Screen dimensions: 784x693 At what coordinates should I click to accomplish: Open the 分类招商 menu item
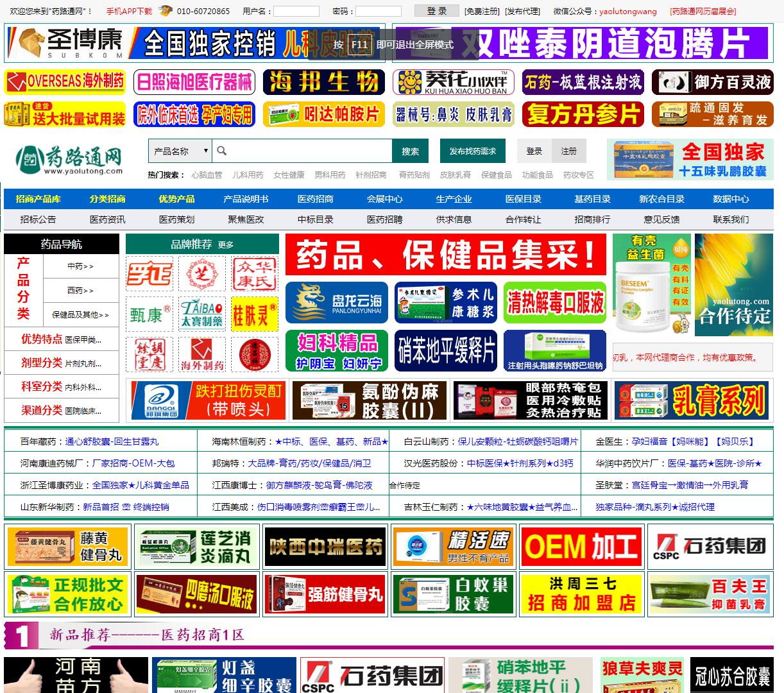108,199
